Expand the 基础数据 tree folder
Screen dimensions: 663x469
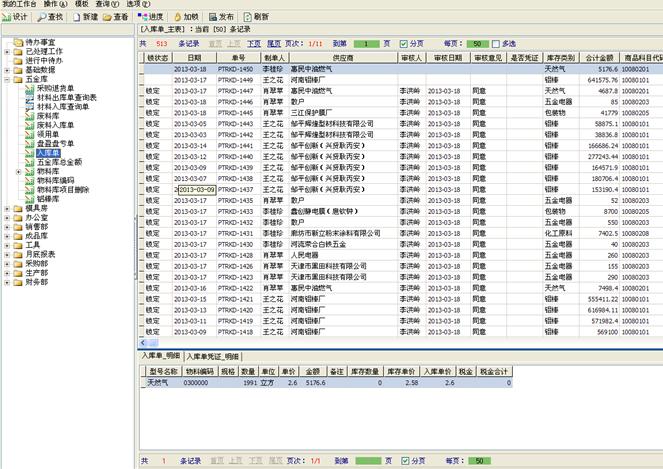pos(6,69)
